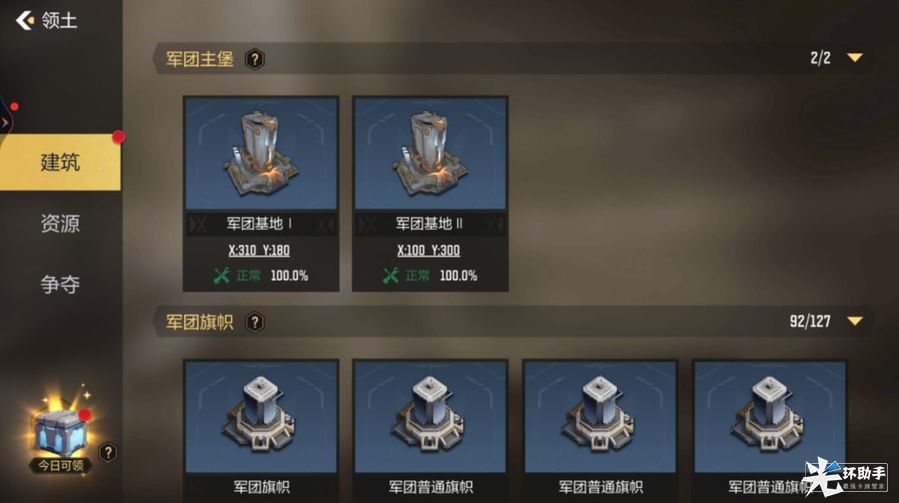
Task: Open the third 军团普通旗帜 card
Action: click(769, 430)
